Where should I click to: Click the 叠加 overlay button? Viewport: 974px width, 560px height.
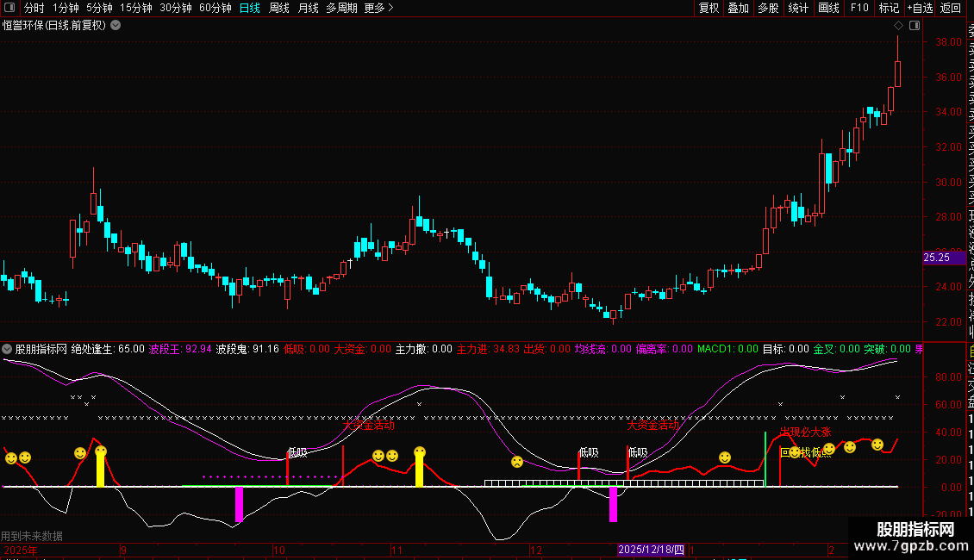[739, 8]
